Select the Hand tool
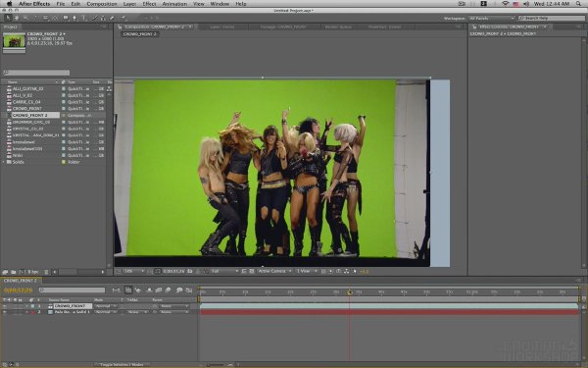 [16, 18]
